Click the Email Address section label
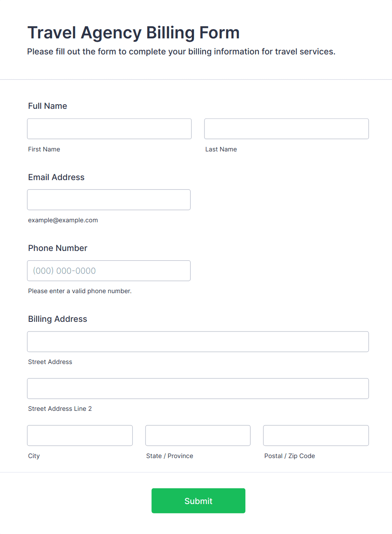 (56, 177)
